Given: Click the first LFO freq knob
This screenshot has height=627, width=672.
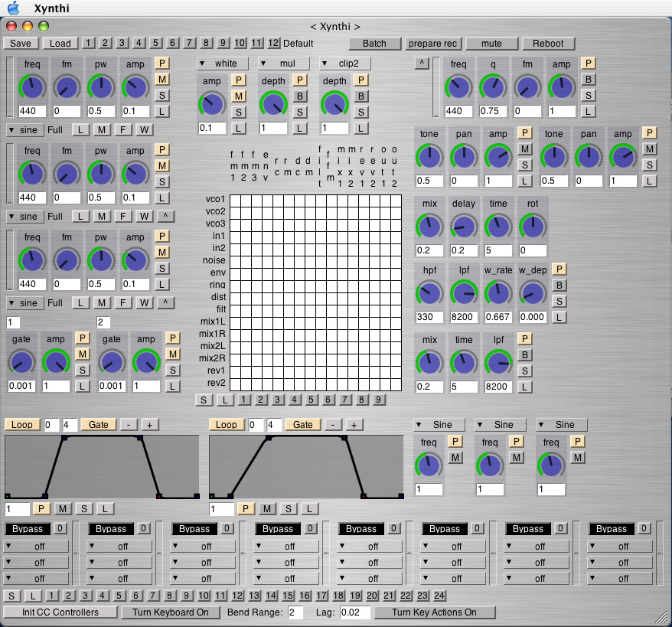Looking at the screenshot, I should point(429,465).
